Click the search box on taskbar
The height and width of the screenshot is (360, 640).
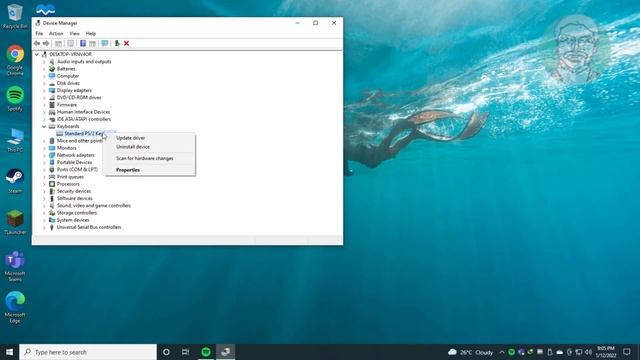88,352
